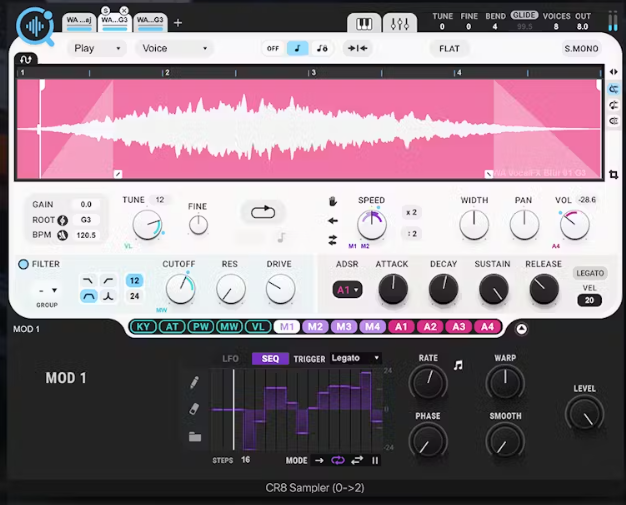Open the sequencer preset folder icon
The height and width of the screenshot is (505, 626).
[x=195, y=437]
